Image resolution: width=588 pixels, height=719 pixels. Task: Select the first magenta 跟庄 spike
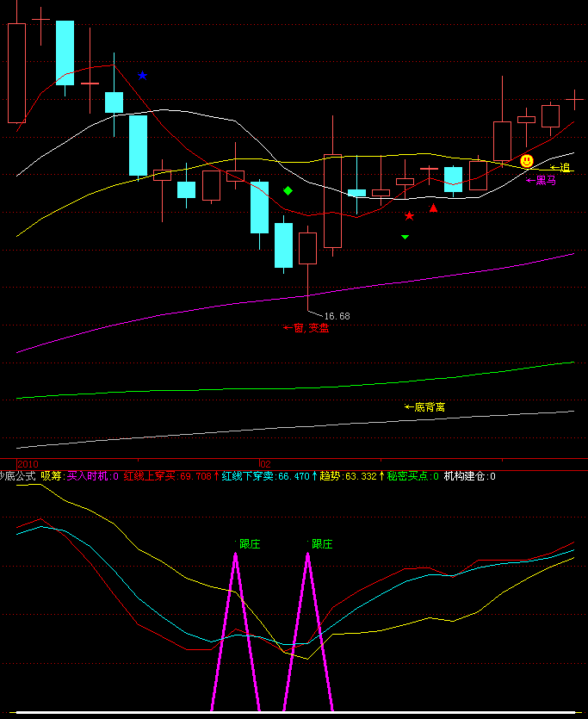coord(236,603)
